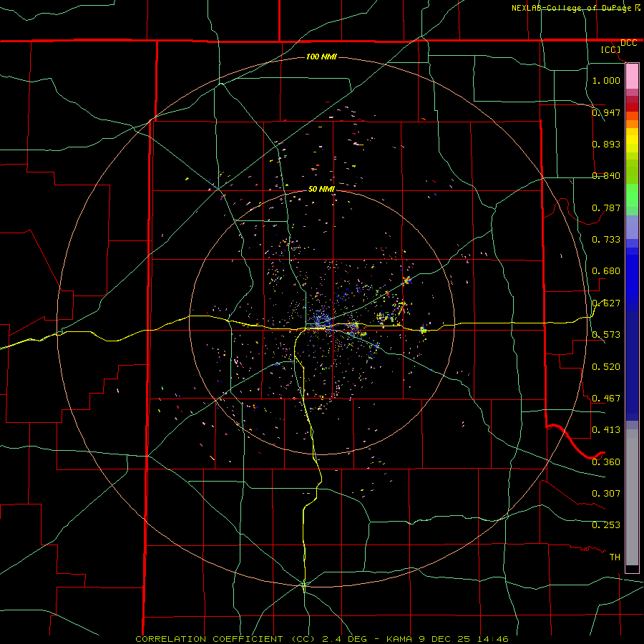
Task: Pick the pink segment of the color bar
Action: tap(632, 77)
